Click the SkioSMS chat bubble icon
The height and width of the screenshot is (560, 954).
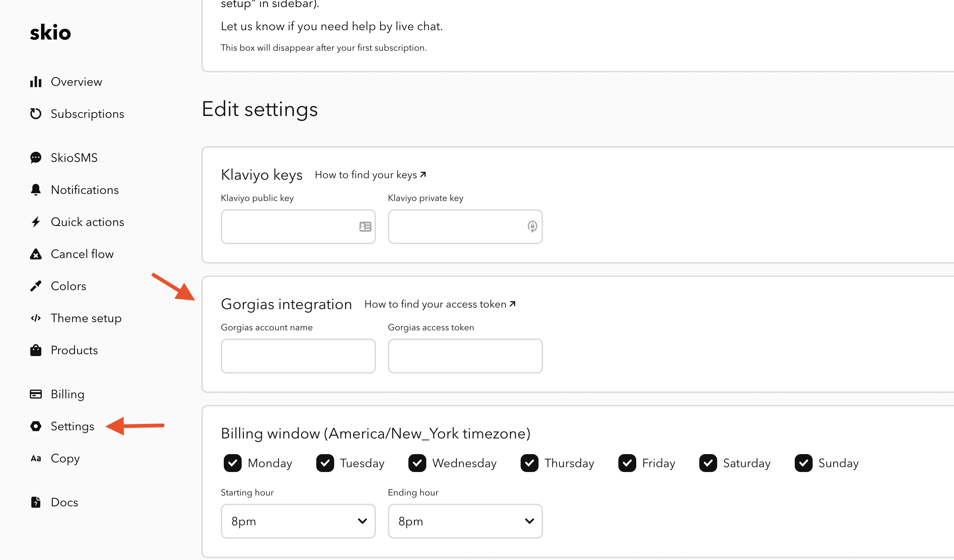(36, 157)
